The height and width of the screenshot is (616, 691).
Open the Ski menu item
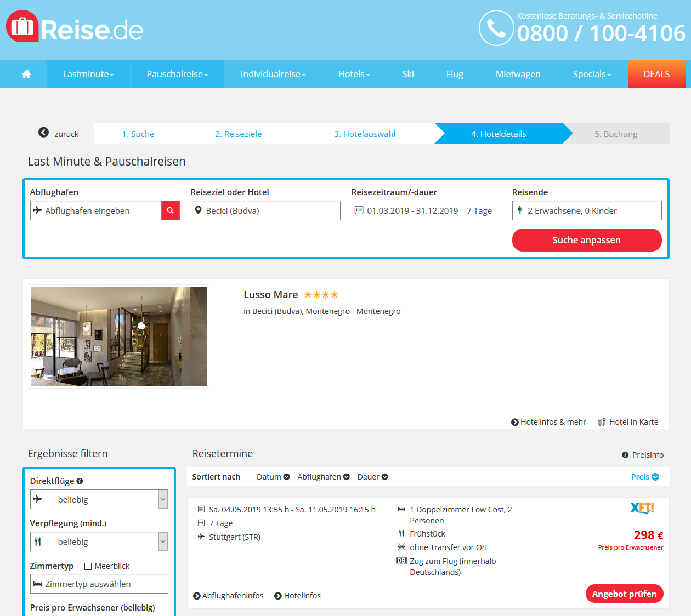click(408, 74)
